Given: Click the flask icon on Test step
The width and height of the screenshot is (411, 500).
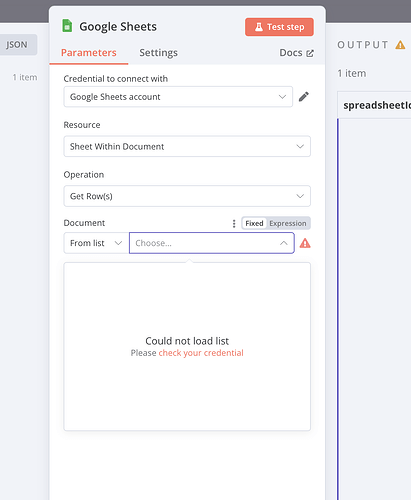Looking at the screenshot, I should (x=259, y=27).
